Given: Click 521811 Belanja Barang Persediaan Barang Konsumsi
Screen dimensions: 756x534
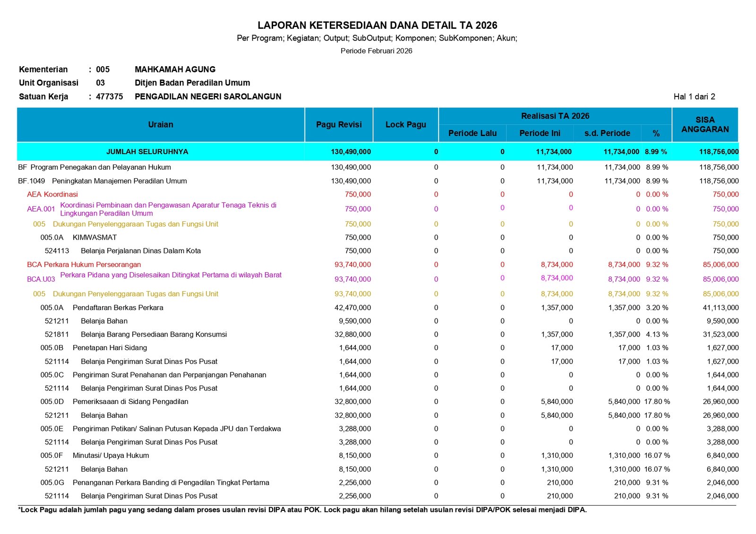Looking at the screenshot, I should [136, 335].
